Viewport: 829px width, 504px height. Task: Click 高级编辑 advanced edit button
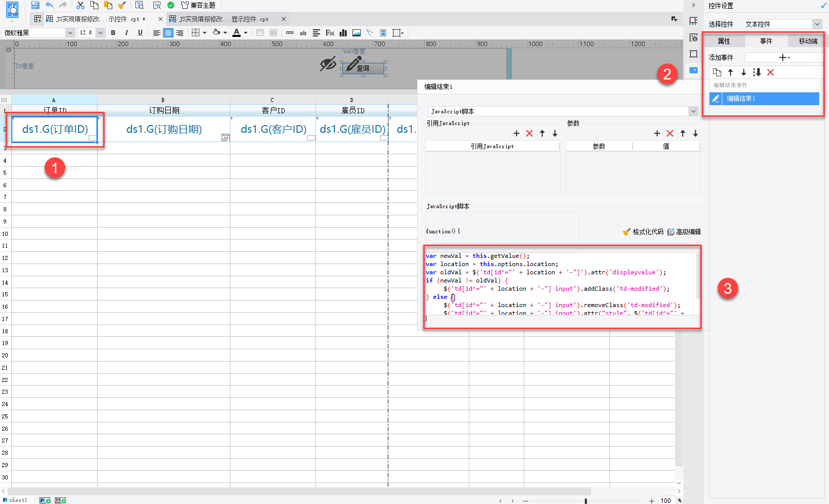pyautogui.click(x=684, y=232)
